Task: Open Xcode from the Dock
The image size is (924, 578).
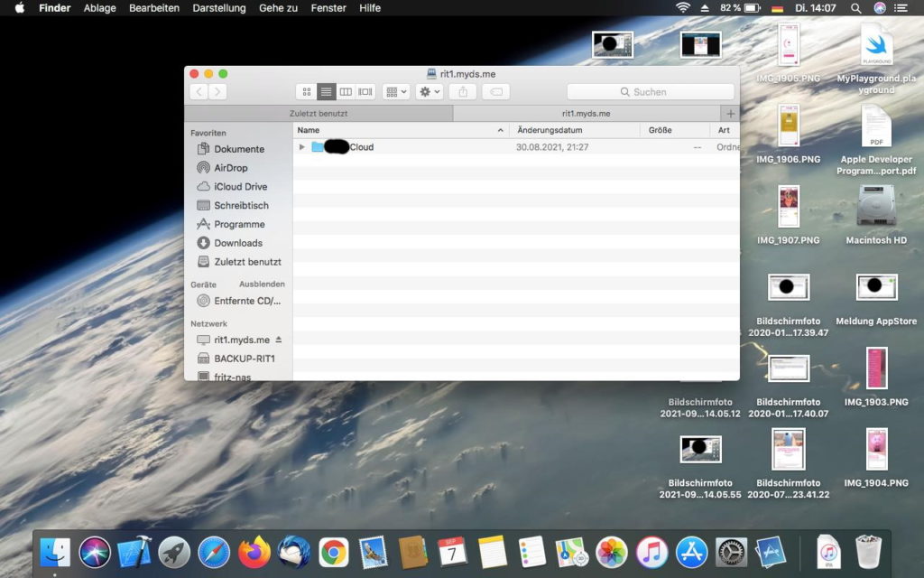Action: pyautogui.click(x=134, y=553)
